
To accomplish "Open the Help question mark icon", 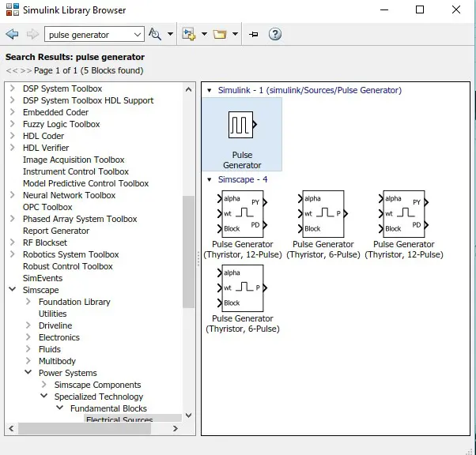I will tap(275, 35).
